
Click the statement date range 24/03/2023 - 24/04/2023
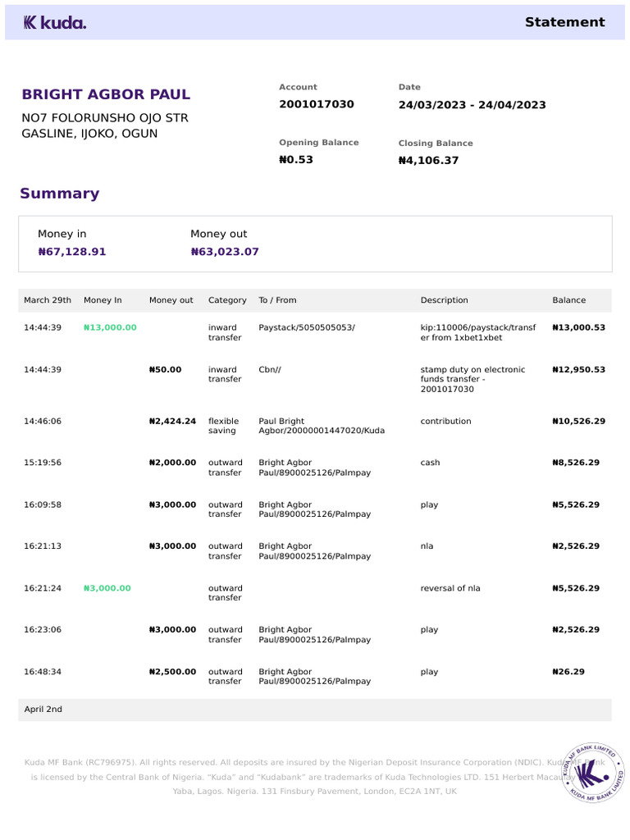pyautogui.click(x=472, y=105)
